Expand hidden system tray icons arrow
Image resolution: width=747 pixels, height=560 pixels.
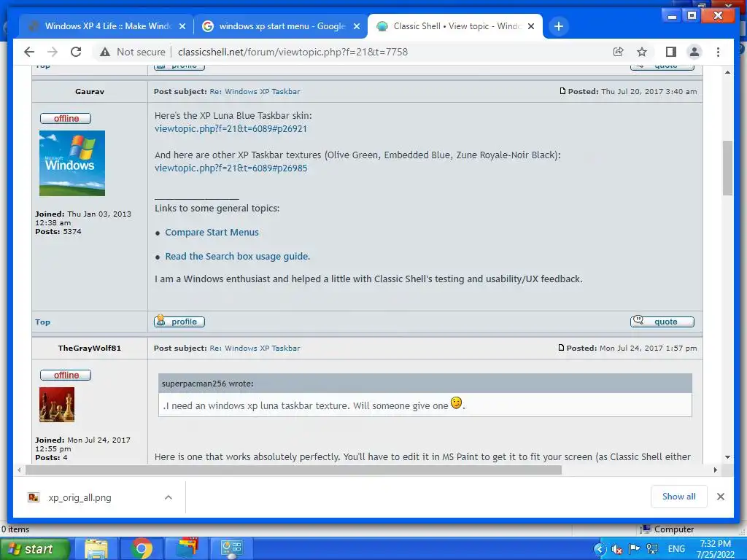click(600, 549)
